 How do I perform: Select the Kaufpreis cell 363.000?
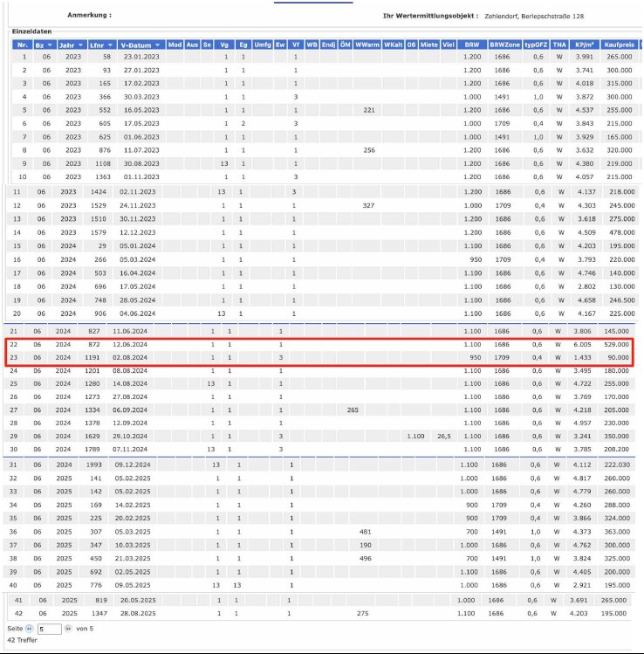617,532
